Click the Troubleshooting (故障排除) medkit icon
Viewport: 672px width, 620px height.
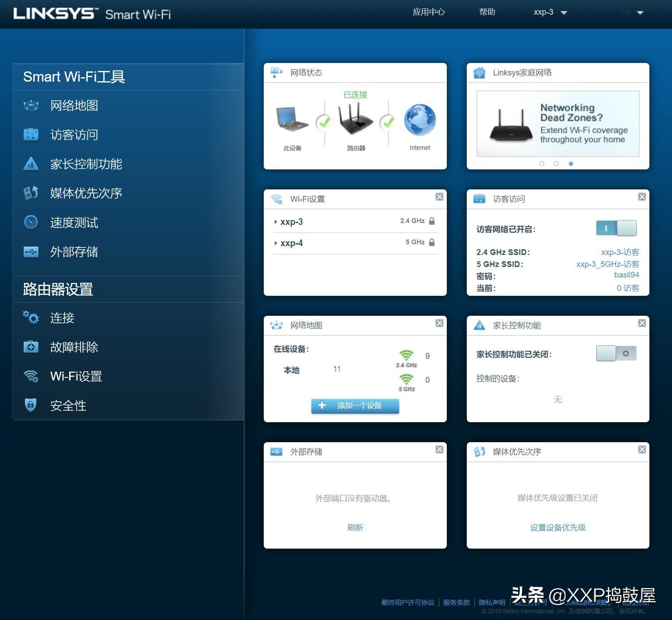[x=31, y=347]
